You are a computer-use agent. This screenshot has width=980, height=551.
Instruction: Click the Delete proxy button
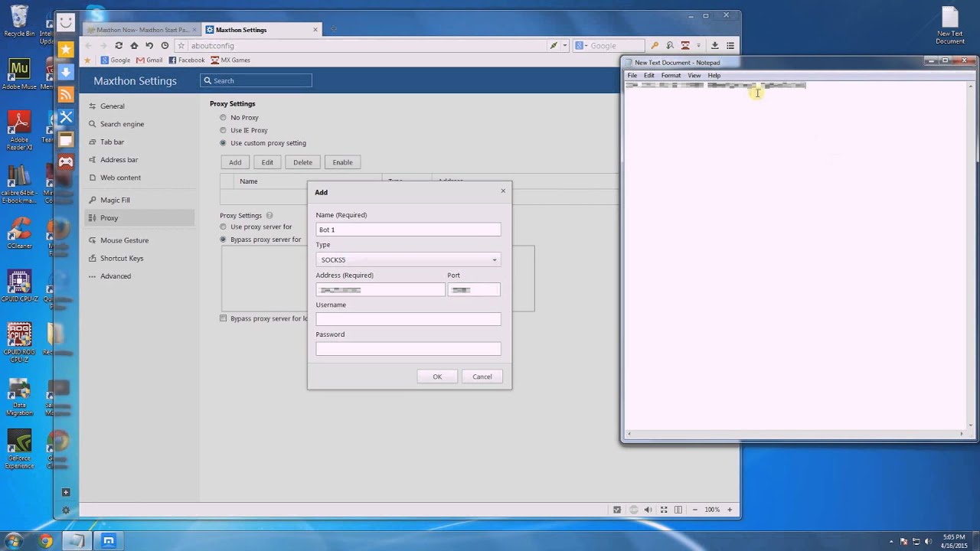click(x=302, y=162)
